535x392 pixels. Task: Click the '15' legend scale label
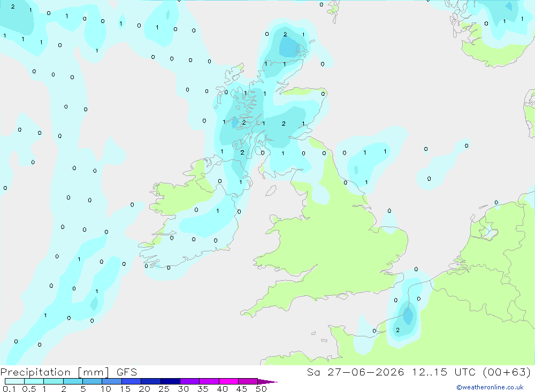125,389
